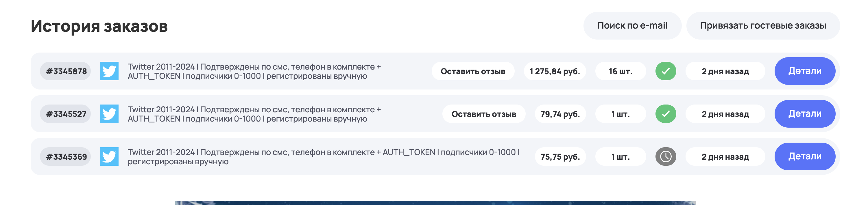Click Twitter icon for order #3345878

coord(109,71)
